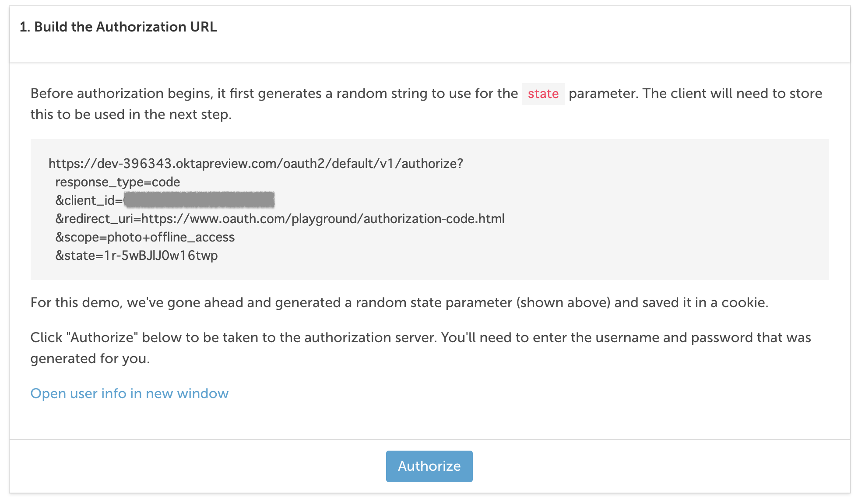Open user info in new window link
This screenshot has height=504, width=858.
130,393
